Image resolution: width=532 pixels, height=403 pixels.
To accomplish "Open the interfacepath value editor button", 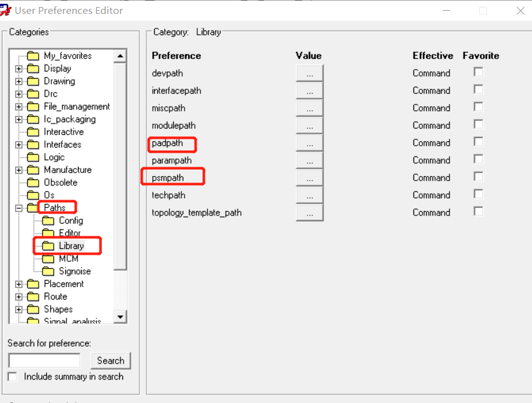I will tap(309, 91).
